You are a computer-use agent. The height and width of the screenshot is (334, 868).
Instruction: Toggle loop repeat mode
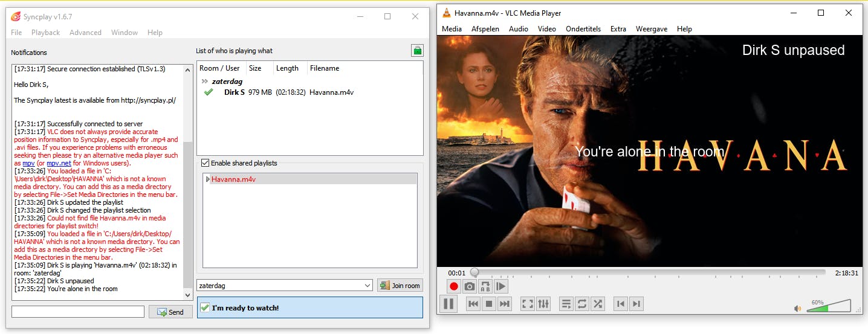point(582,304)
